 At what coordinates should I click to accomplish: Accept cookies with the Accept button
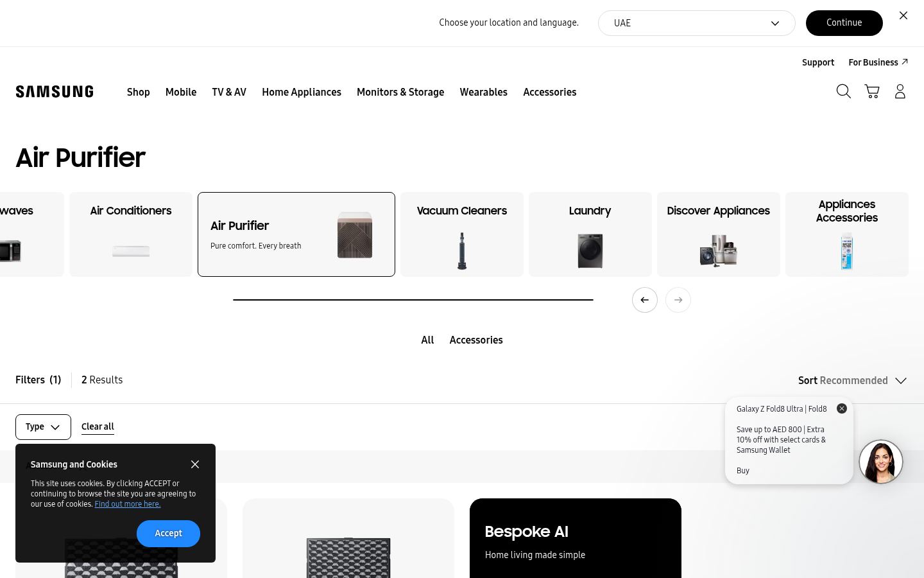pos(168,534)
